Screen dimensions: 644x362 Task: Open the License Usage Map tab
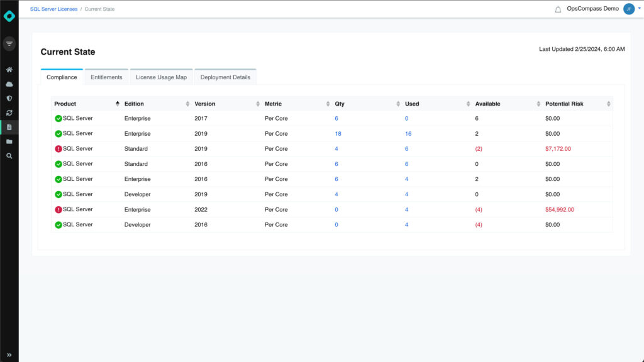coord(162,77)
